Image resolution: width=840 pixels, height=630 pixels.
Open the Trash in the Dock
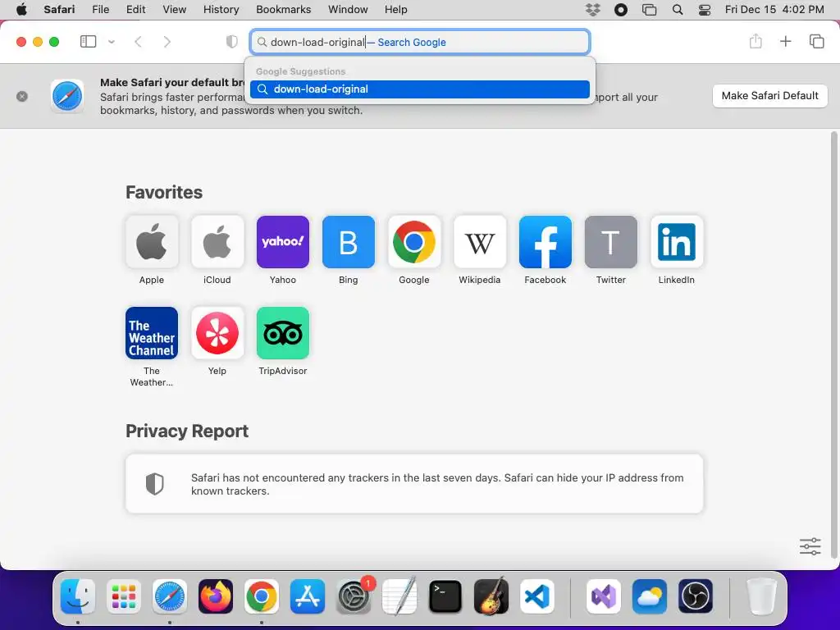(761, 596)
